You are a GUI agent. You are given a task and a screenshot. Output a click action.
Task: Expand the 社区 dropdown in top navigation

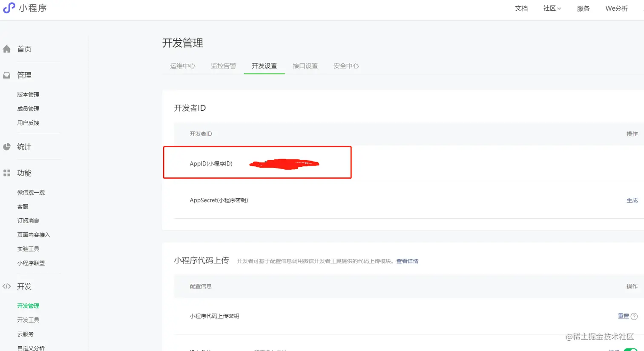point(552,8)
